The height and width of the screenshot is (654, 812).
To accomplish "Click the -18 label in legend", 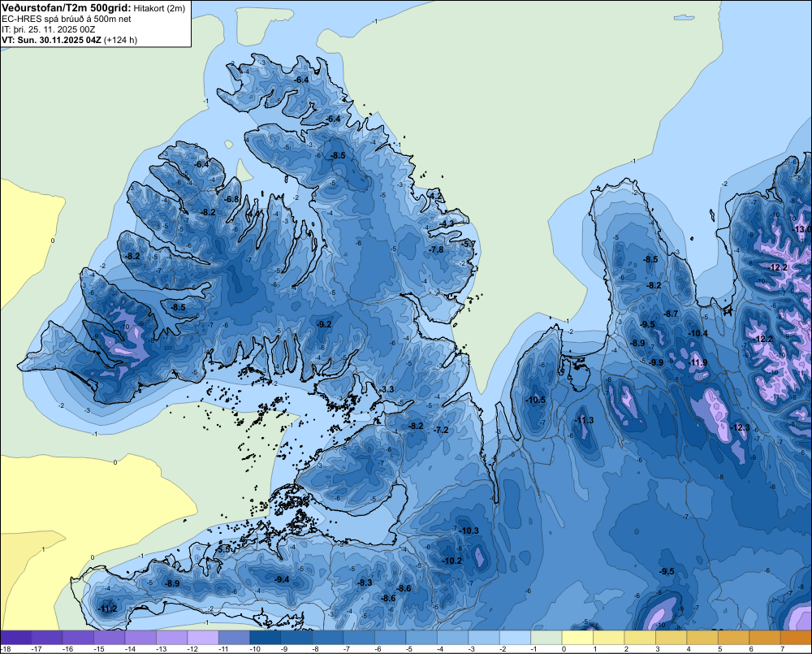I will [x=6, y=649].
